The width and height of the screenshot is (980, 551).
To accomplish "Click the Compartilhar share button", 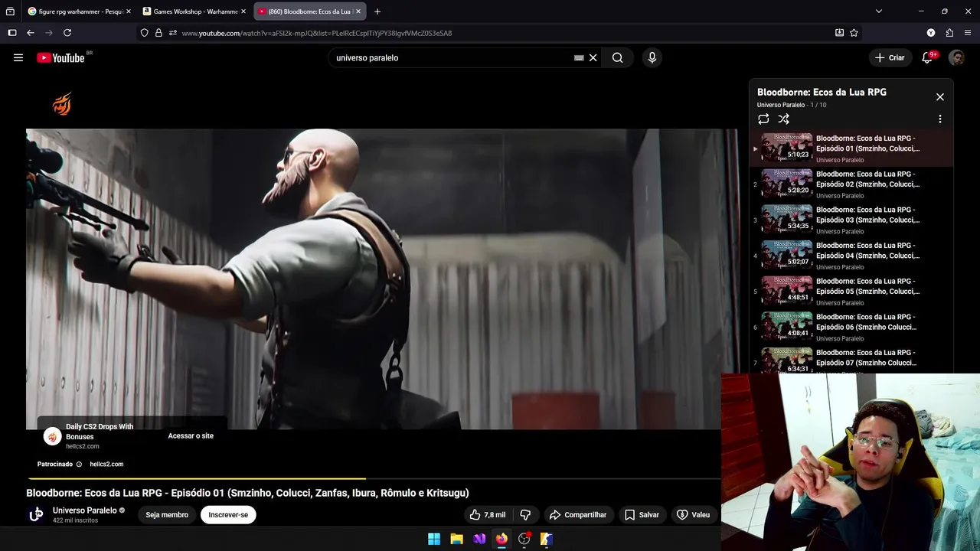I will (x=578, y=515).
